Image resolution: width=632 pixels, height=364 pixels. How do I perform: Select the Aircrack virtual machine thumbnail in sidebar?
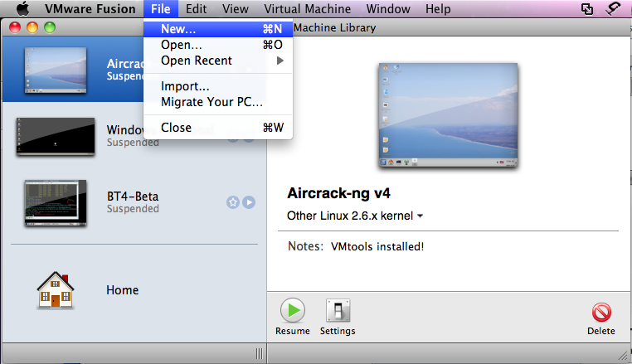pos(56,70)
